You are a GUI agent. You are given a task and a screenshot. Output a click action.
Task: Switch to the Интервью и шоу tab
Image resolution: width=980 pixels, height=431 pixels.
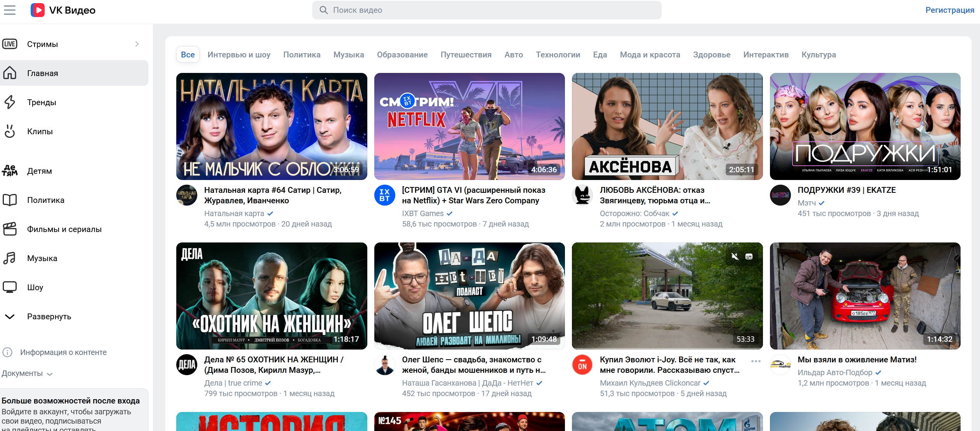tap(239, 55)
